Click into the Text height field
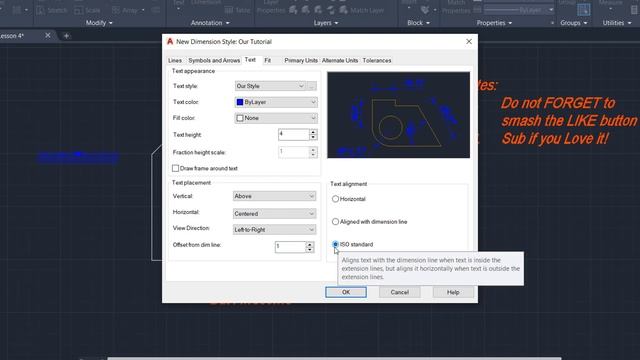 [x=293, y=134]
